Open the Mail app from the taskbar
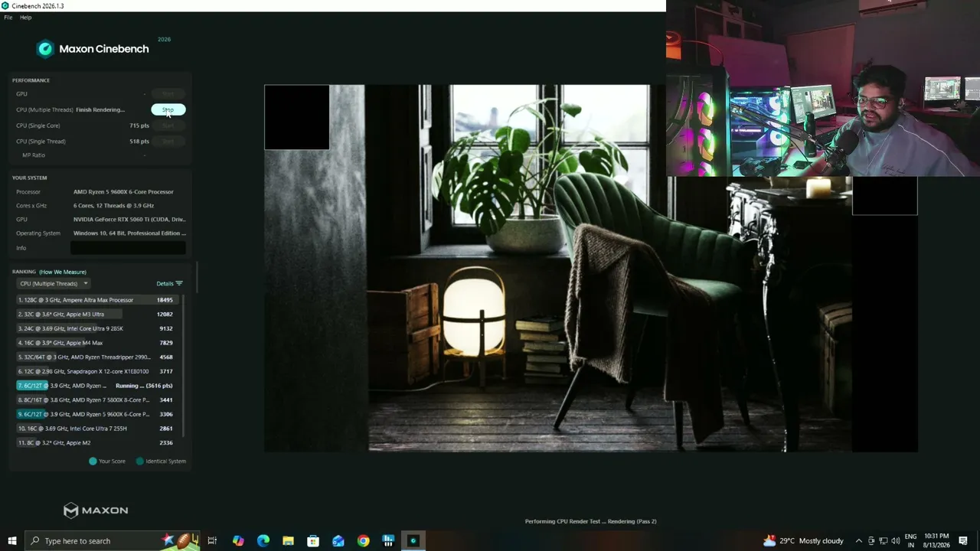The image size is (980, 551). (x=338, y=541)
